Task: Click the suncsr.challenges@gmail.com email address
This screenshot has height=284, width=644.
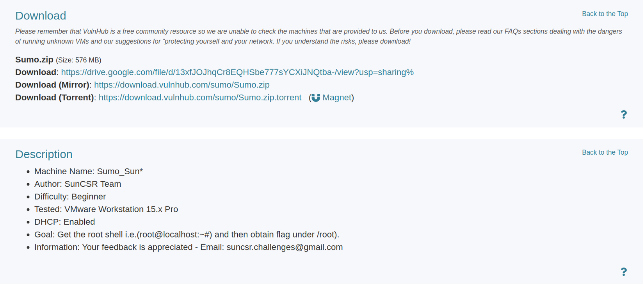Action: 285,247
